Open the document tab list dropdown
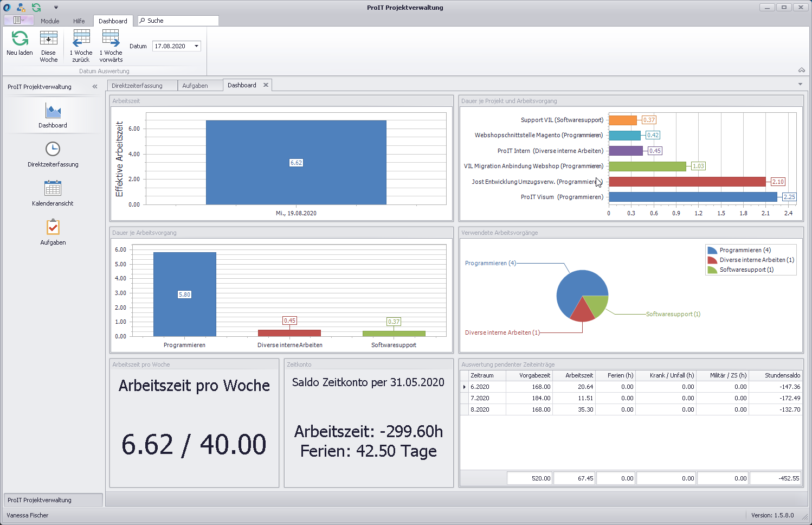The width and height of the screenshot is (812, 525). point(800,85)
